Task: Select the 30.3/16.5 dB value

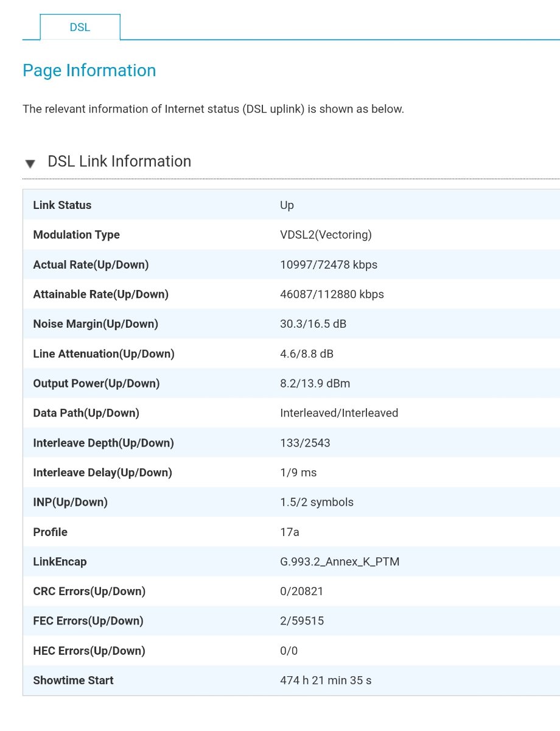Action: [313, 324]
